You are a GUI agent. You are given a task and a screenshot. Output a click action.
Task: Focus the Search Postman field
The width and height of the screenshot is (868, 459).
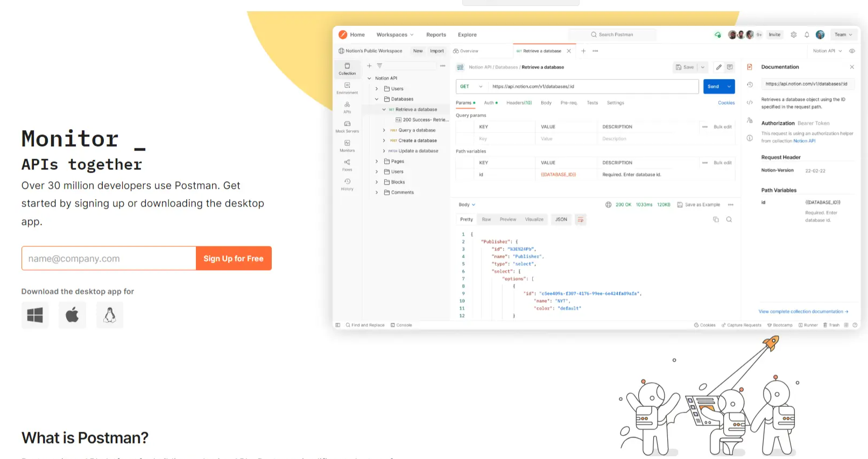click(612, 34)
